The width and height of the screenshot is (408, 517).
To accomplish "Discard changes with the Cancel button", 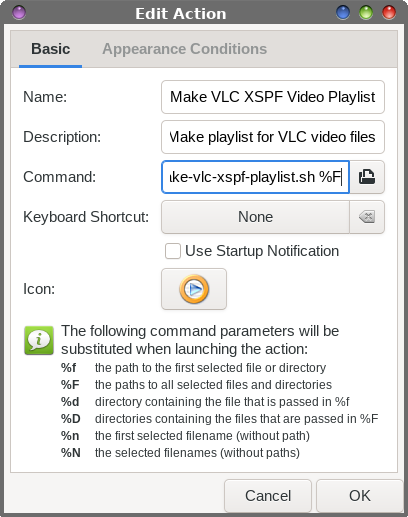I will point(268,496).
